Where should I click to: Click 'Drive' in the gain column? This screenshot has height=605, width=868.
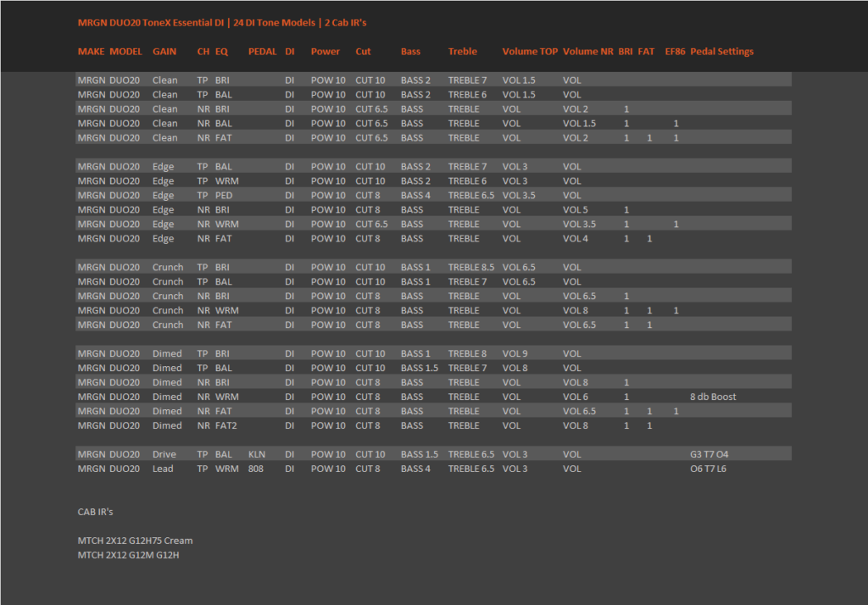pyautogui.click(x=164, y=454)
